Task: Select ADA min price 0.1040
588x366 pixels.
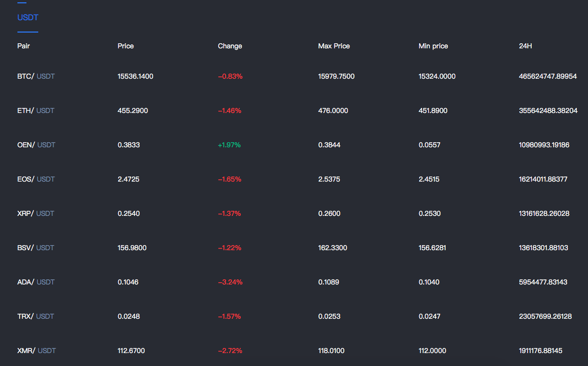Action: pyautogui.click(x=429, y=282)
